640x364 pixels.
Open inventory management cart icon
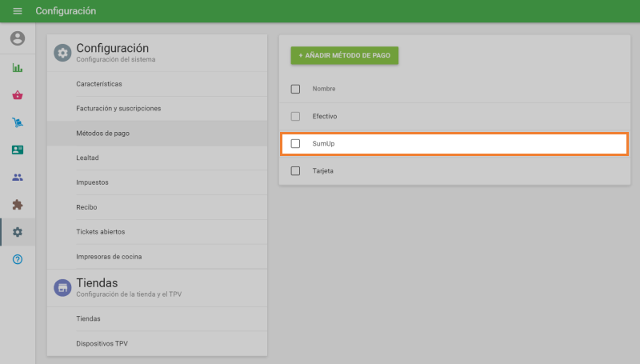[18, 122]
